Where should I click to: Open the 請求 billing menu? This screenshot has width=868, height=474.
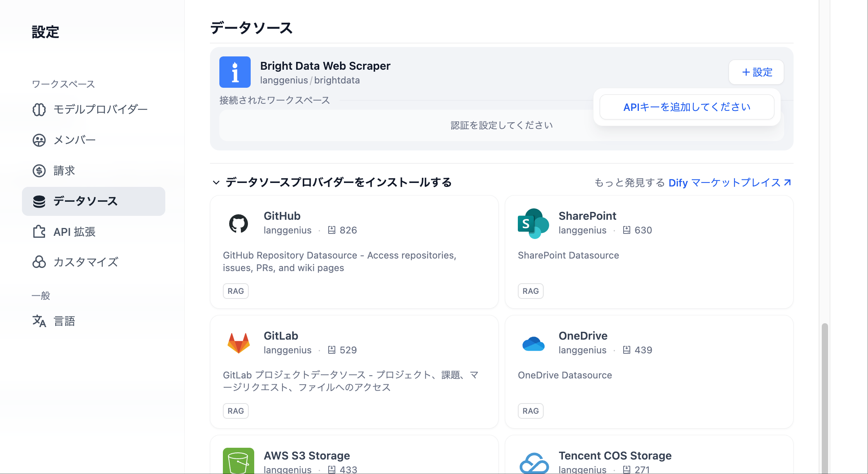click(64, 170)
